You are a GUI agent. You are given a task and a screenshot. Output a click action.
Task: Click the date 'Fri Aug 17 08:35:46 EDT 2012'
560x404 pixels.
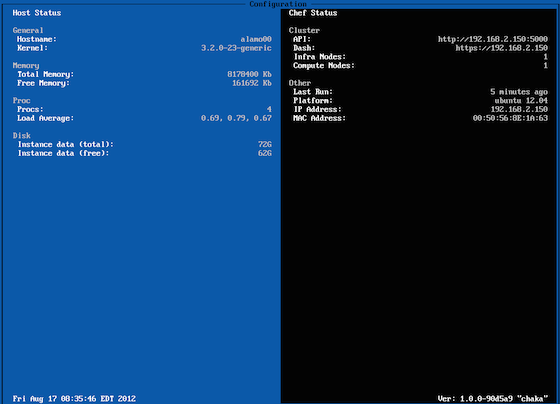pos(74,399)
